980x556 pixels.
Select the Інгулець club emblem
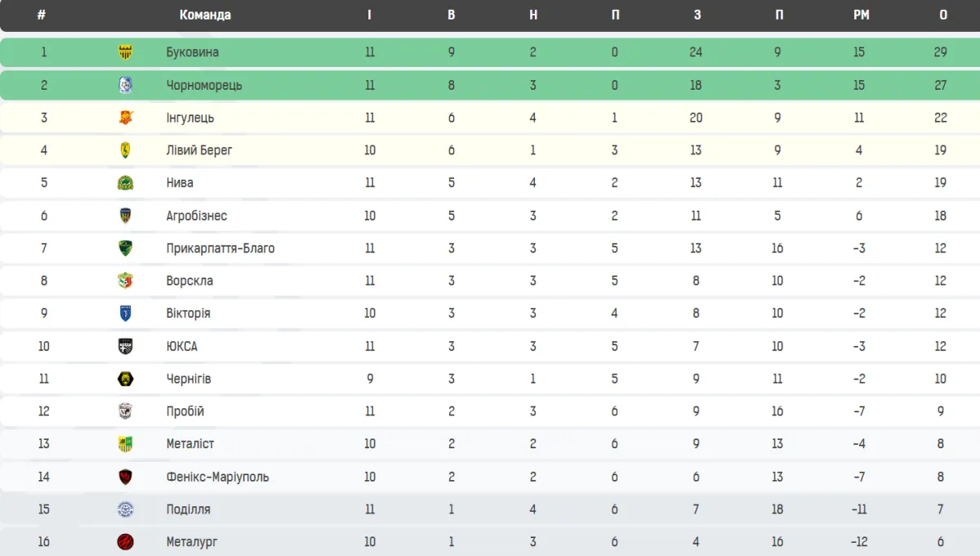(x=125, y=118)
